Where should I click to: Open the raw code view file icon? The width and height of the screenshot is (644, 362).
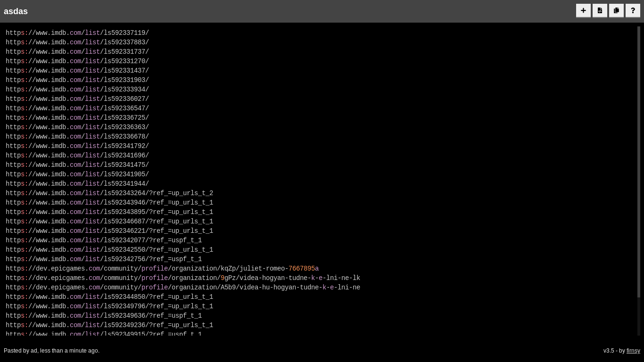click(600, 10)
